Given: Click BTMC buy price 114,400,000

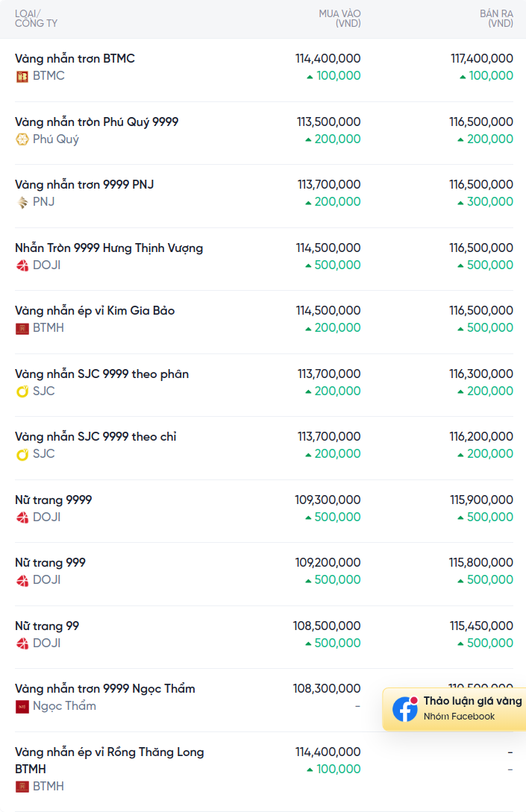Looking at the screenshot, I should [328, 58].
